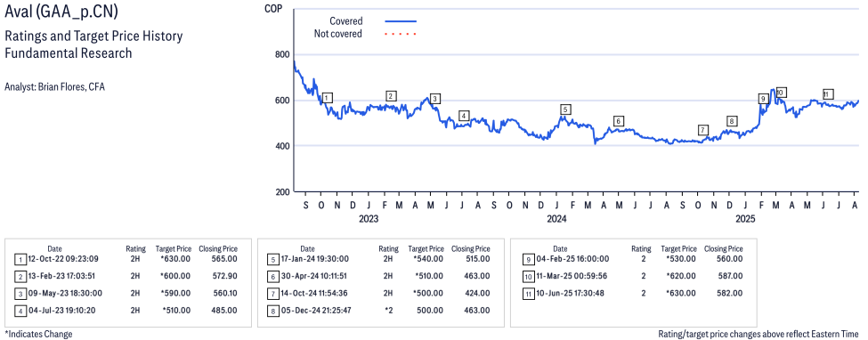
Task: Click the 800 y-axis value
Action: tap(281, 55)
